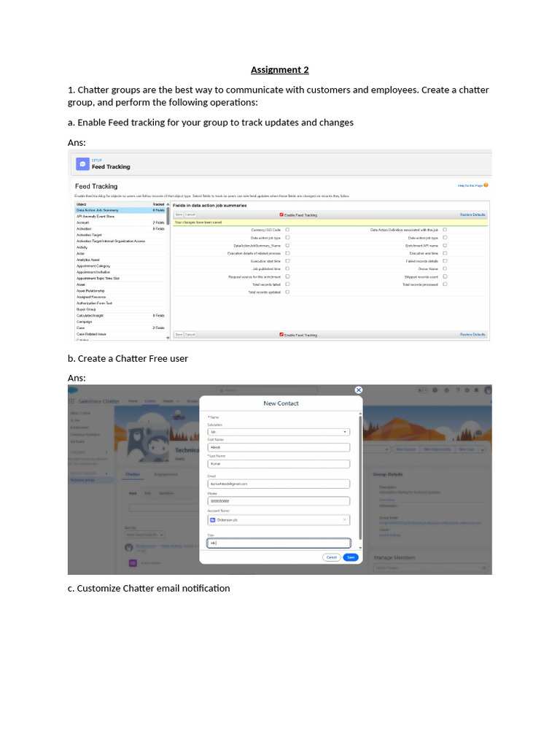The image size is (560, 747).
Task: Click the Email input field
Action: (x=279, y=484)
